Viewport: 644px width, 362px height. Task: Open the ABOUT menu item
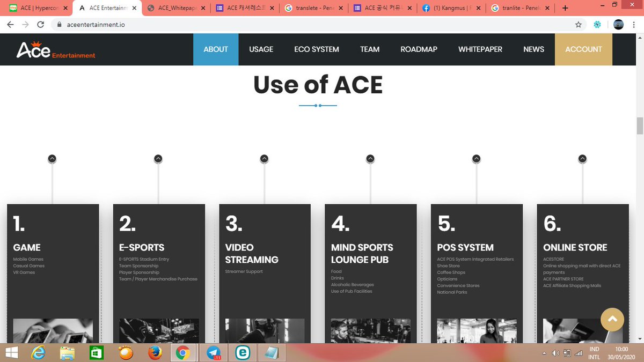pyautogui.click(x=216, y=49)
